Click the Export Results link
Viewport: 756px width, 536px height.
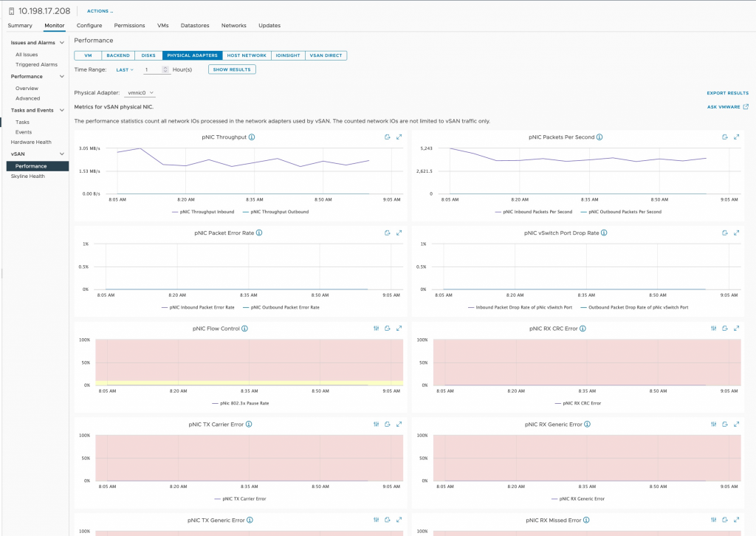[727, 93]
